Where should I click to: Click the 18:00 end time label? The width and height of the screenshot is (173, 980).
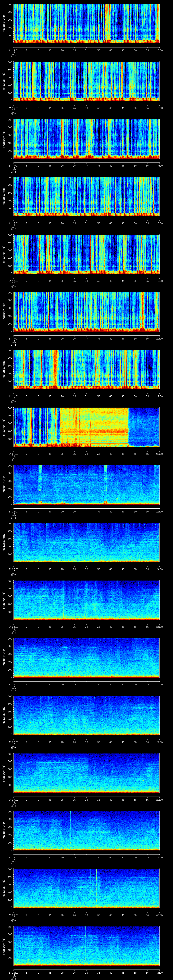click(159, 223)
